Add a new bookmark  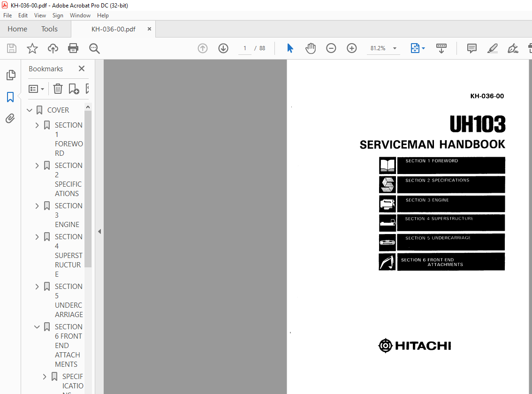tap(74, 89)
